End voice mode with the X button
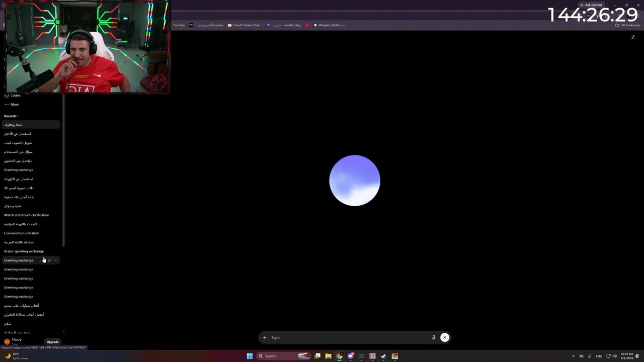The width and height of the screenshot is (644, 362). (445, 337)
